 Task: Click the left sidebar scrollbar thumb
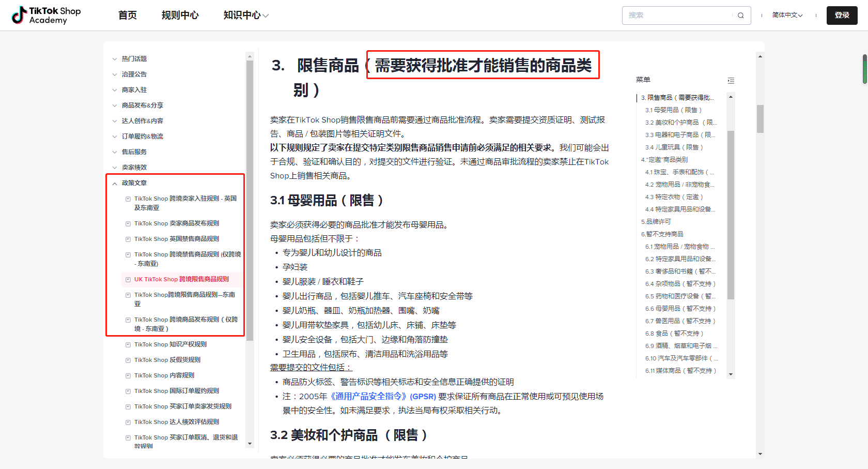250,201
